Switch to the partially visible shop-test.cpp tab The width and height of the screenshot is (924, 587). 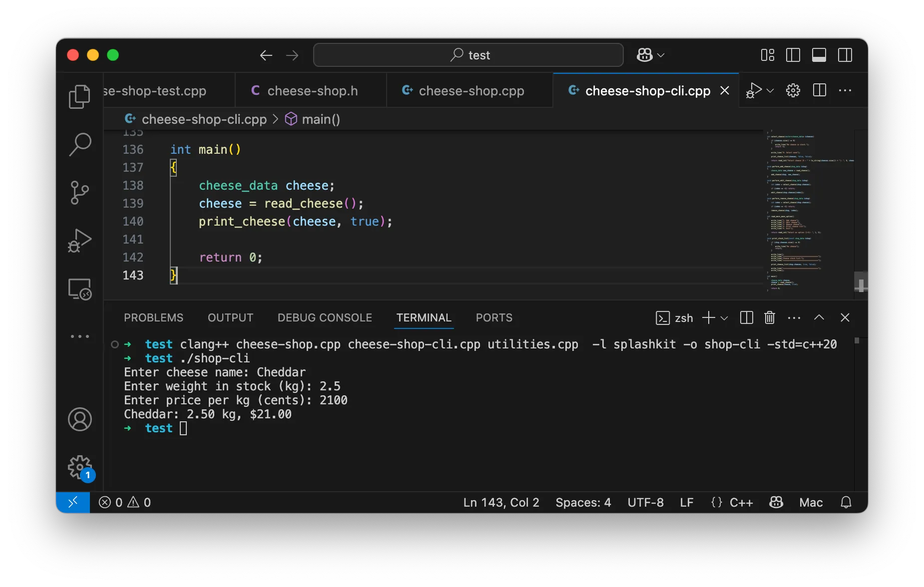point(169,90)
